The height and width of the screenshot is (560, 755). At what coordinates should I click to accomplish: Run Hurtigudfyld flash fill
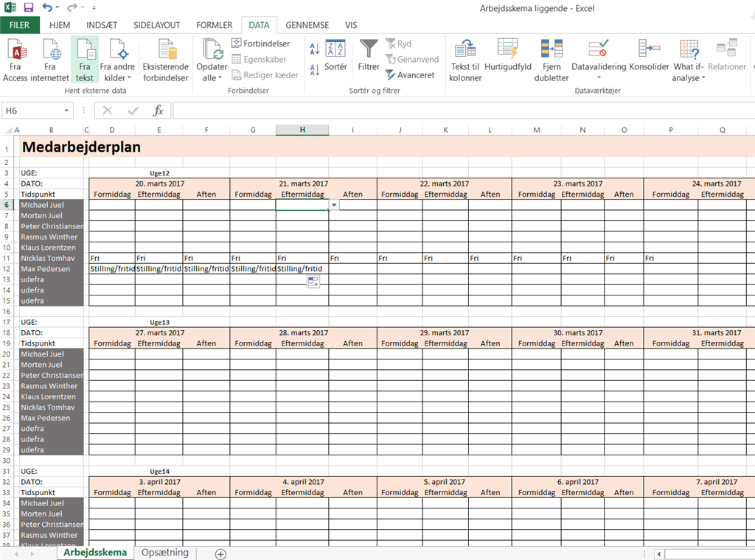pyautogui.click(x=507, y=55)
